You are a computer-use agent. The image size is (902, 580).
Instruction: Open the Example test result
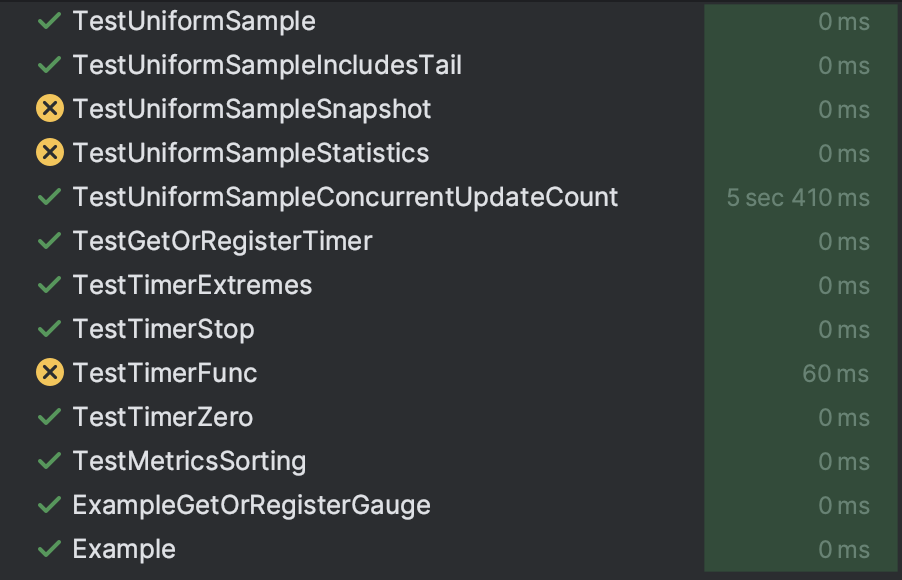coord(124,548)
